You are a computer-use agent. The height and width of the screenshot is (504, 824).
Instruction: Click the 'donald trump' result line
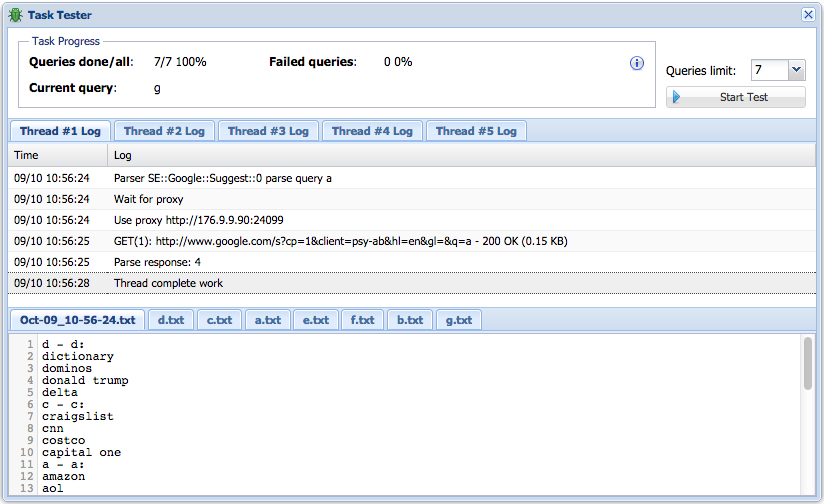(x=85, y=380)
